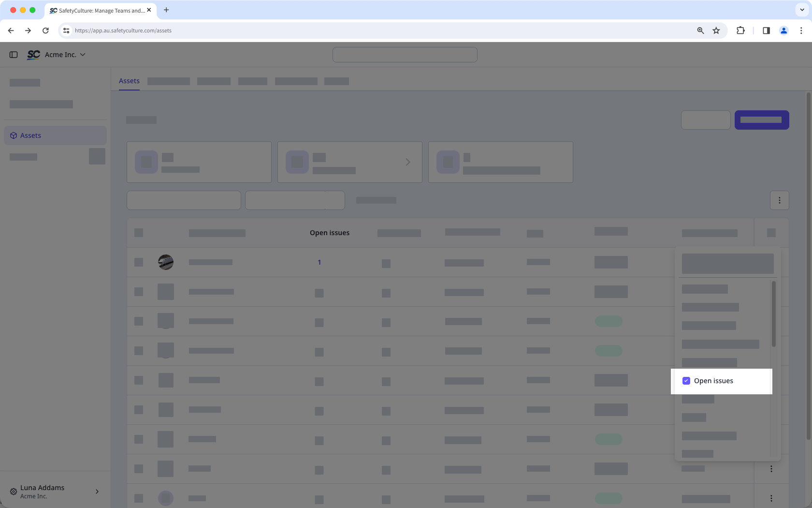812x508 pixels.
Task: Select the header row select-all checkbox
Action: pyautogui.click(x=139, y=233)
